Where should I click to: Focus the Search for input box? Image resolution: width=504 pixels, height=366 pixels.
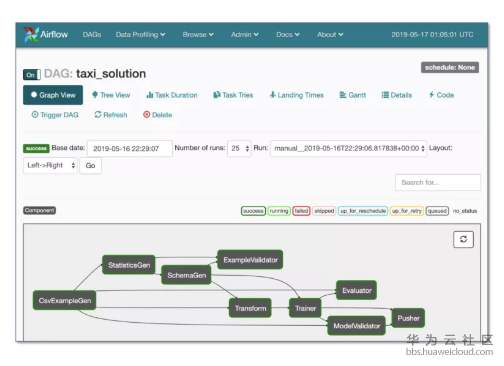click(438, 182)
